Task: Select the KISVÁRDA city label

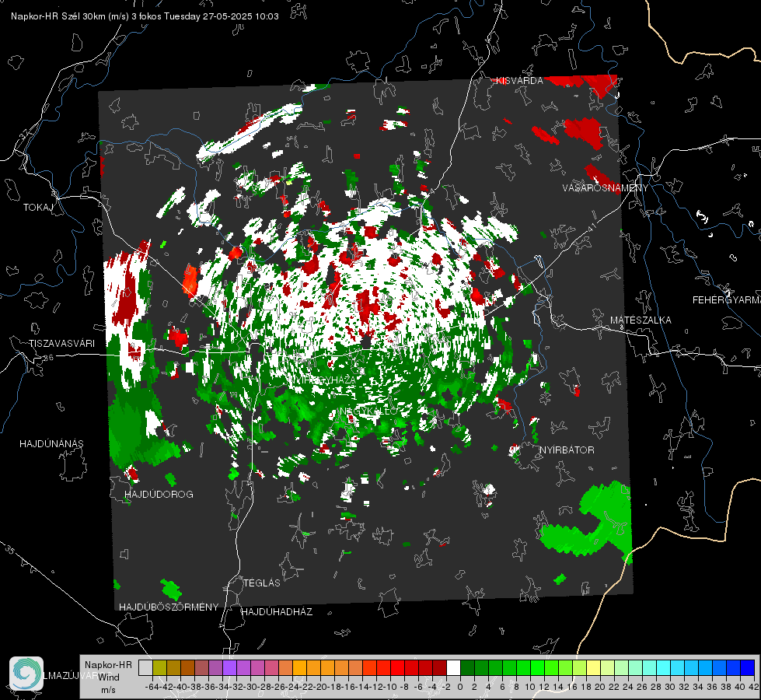Action: click(x=519, y=81)
